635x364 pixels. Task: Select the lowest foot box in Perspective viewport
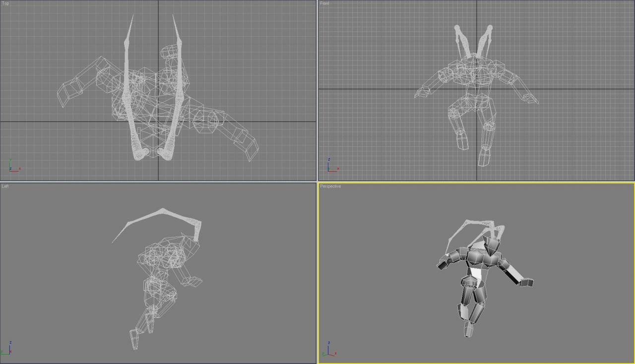pos(468,329)
